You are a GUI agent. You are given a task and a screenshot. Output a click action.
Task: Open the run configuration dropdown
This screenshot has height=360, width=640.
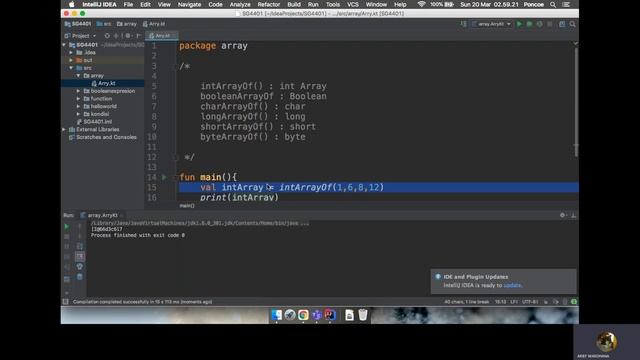[491, 24]
